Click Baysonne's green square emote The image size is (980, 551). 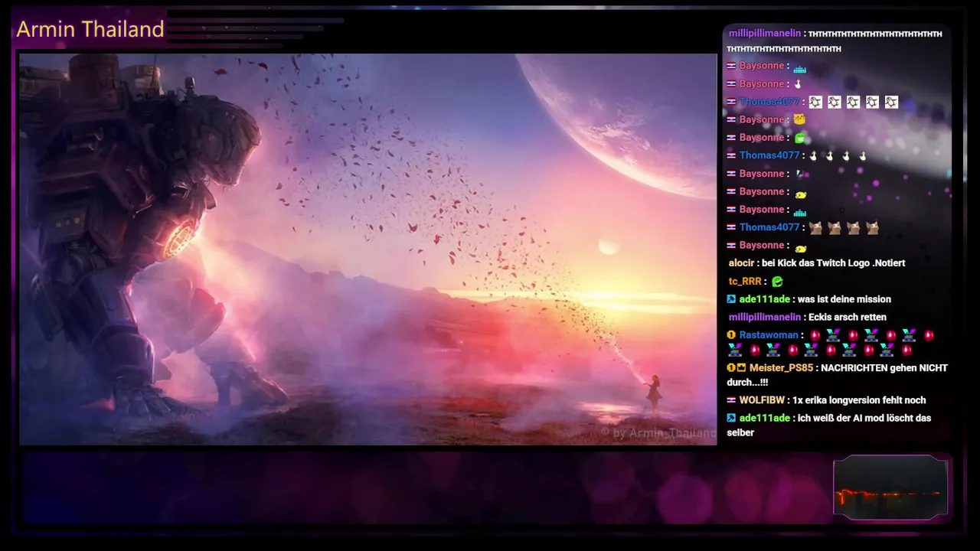[x=799, y=139]
